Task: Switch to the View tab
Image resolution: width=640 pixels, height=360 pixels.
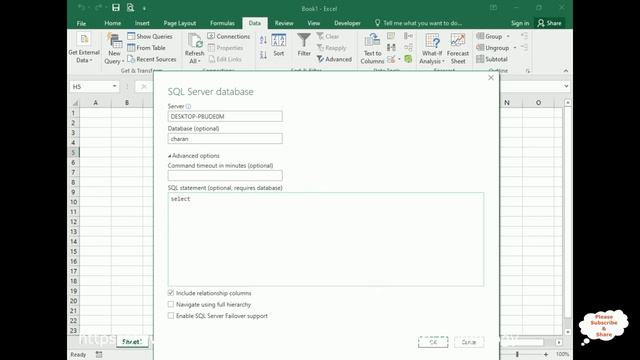Action: (313, 23)
